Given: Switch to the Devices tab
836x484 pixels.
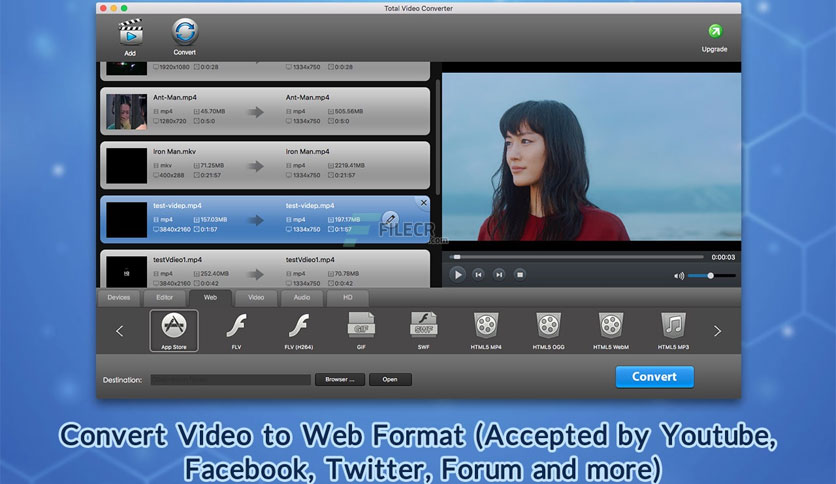Looking at the screenshot, I should click(118, 298).
